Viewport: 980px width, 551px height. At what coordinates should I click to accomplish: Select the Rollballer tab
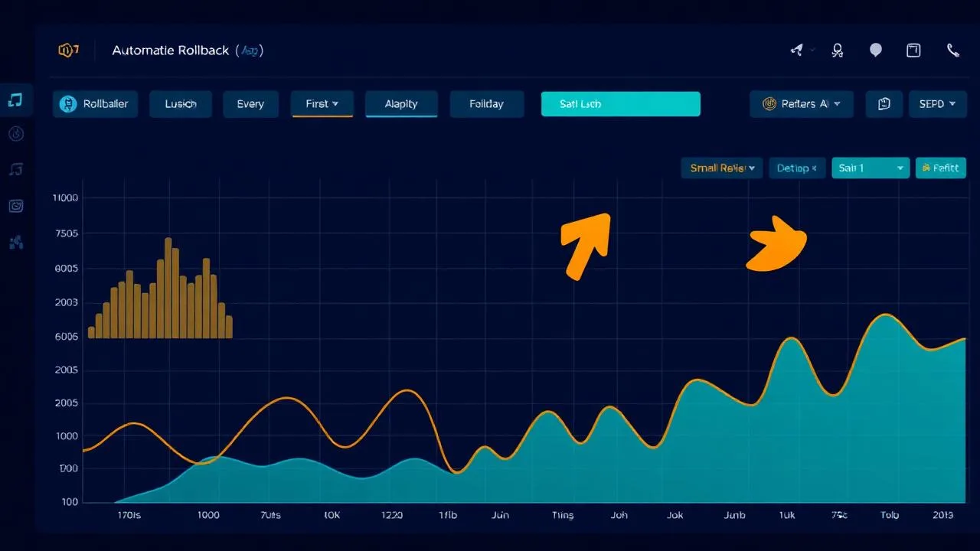coord(96,104)
